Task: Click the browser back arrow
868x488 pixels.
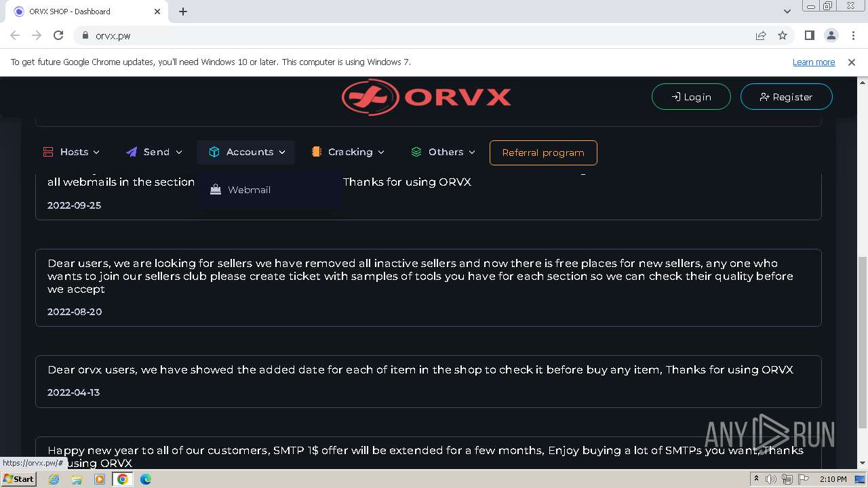Action: (15, 36)
